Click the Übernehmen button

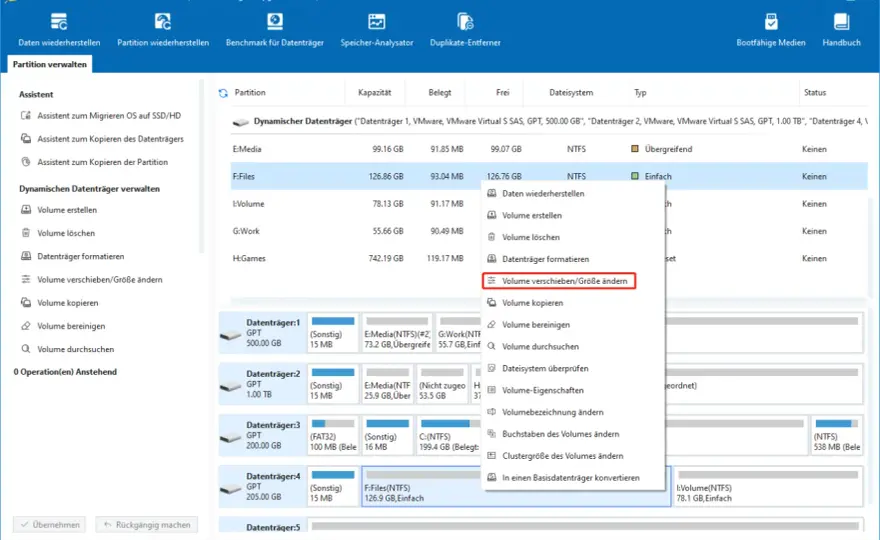click(49, 525)
